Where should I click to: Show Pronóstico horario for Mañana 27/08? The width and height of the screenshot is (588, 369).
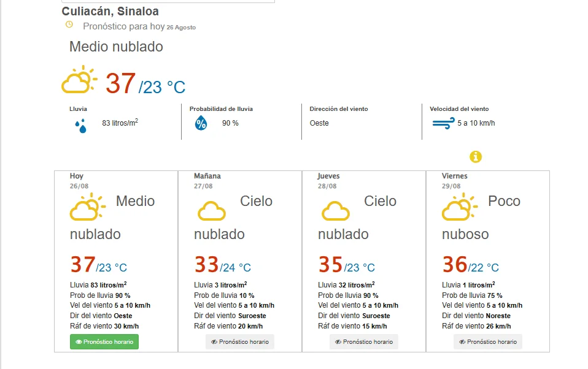[240, 341]
